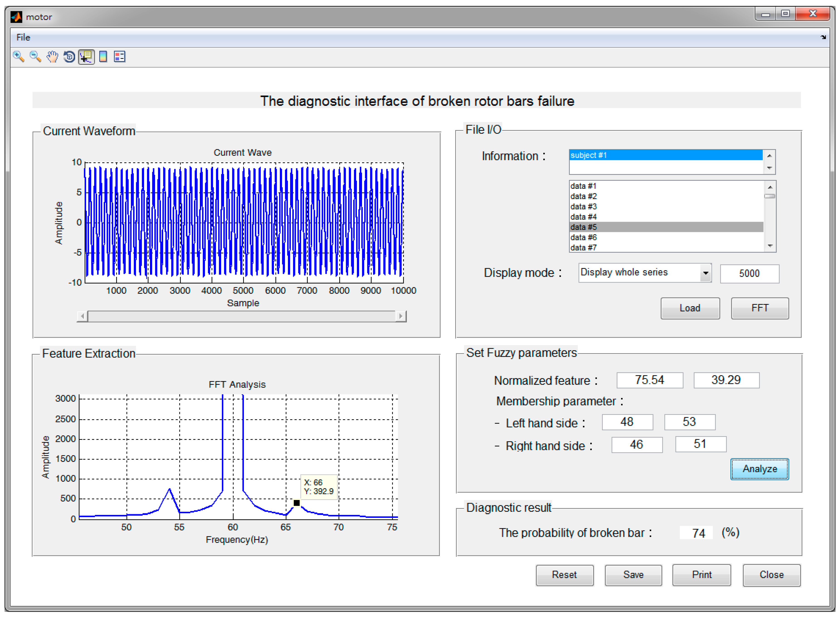Select the Zoom Out tool
The height and width of the screenshot is (618, 840).
coord(35,57)
